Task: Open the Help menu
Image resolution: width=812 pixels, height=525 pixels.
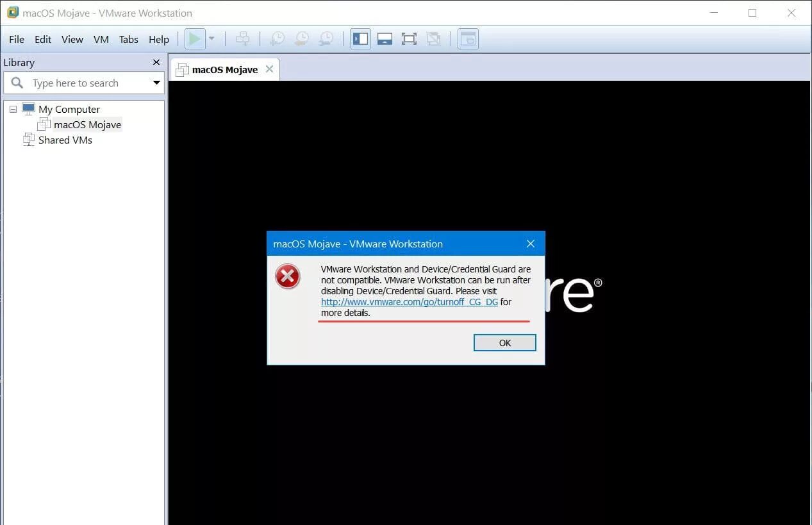Action: [x=159, y=39]
